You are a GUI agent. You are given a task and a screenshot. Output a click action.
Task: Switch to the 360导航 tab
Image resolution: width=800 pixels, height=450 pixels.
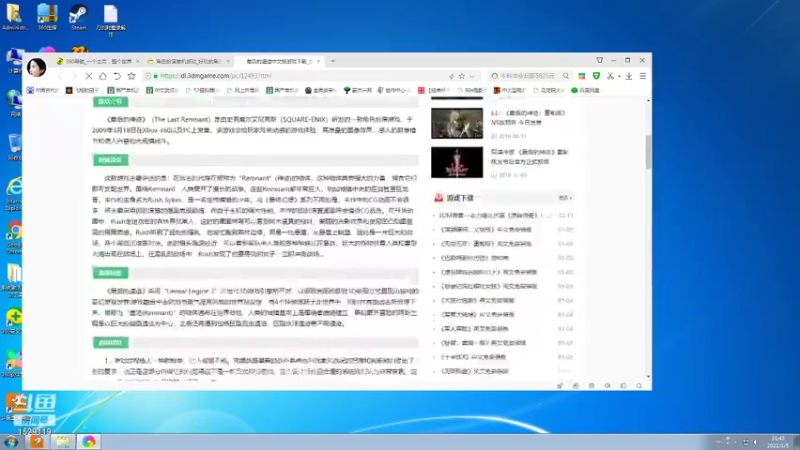[x=98, y=61]
